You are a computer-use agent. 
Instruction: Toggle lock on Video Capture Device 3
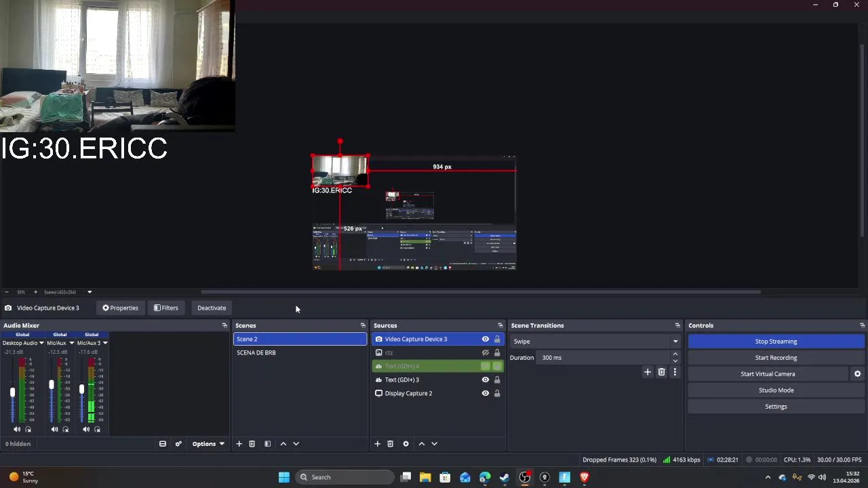click(497, 339)
